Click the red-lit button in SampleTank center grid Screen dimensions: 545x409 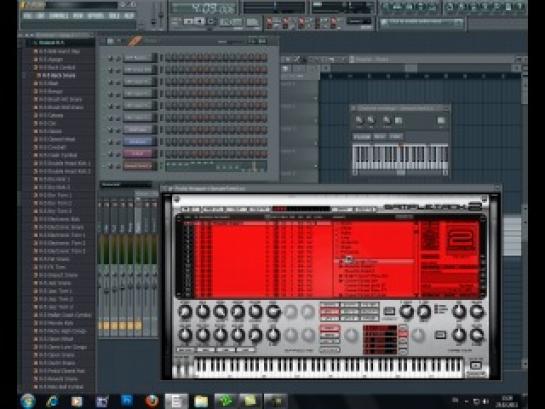coord(329,312)
